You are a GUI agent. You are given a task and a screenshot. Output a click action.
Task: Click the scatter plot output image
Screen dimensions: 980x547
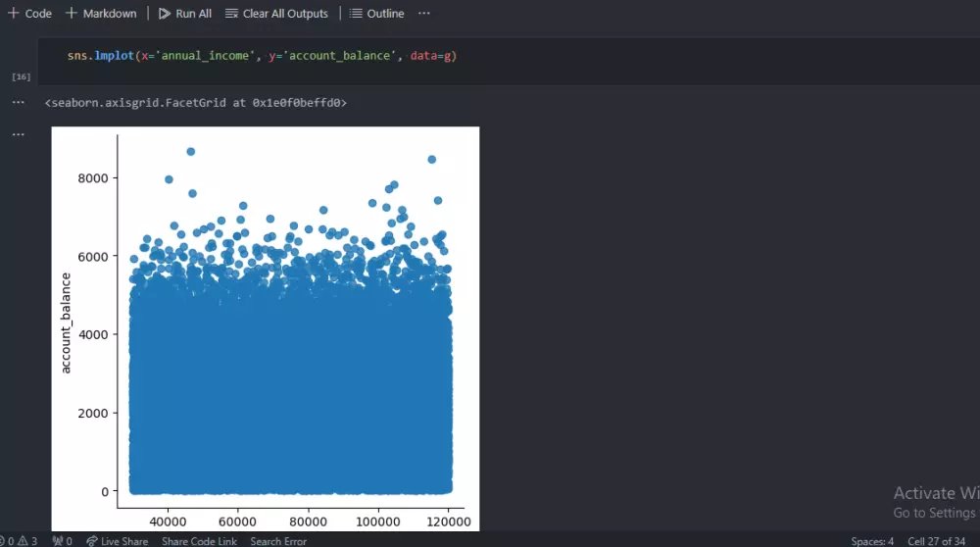[x=265, y=328]
